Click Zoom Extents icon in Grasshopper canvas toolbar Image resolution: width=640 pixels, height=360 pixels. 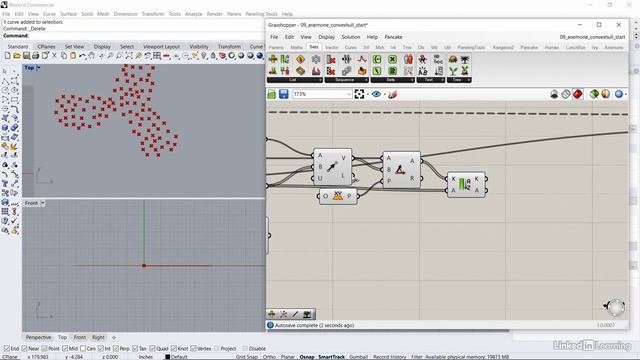tap(359, 94)
